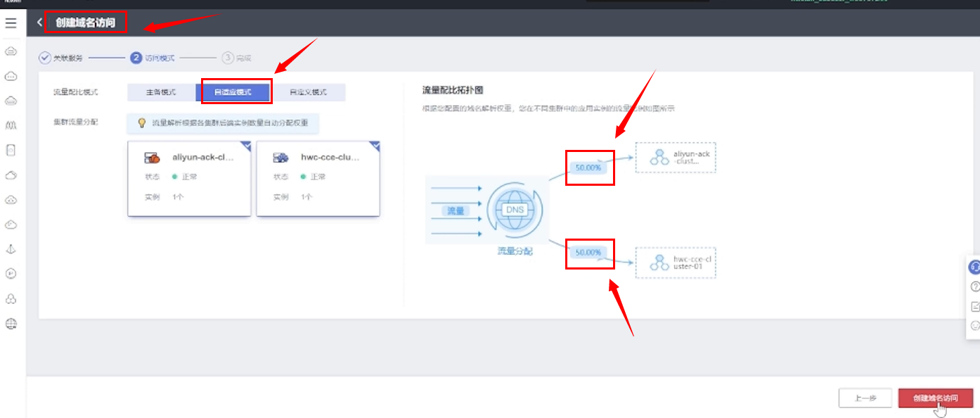This screenshot has height=418, width=980.
Task: Toggle the hwc-cce cluster card selection checkmark
Action: coord(375,145)
